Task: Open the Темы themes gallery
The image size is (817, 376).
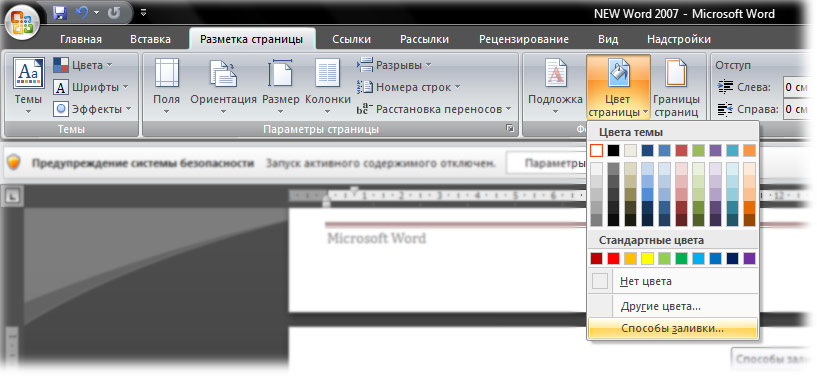Action: 28,86
